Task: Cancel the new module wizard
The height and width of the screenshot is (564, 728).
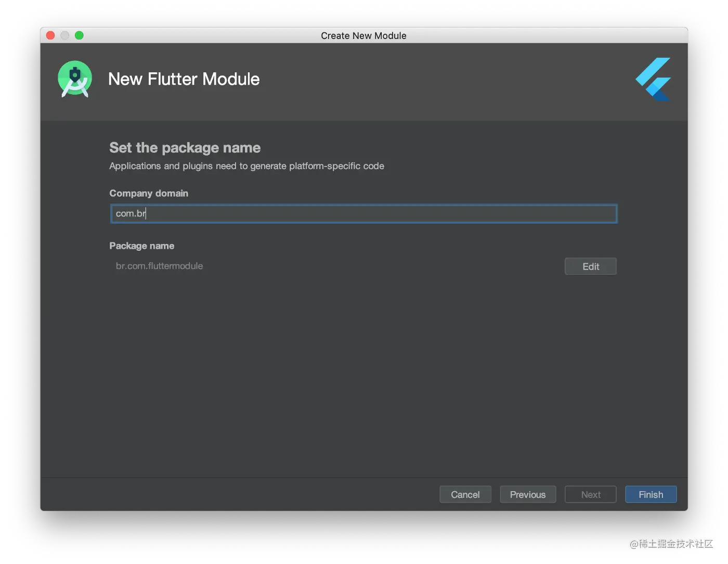Action: point(465,494)
